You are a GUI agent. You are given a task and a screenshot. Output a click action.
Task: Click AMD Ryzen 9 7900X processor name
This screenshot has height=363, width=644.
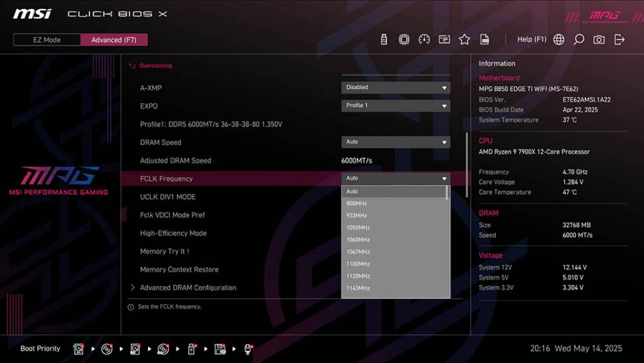click(x=534, y=152)
